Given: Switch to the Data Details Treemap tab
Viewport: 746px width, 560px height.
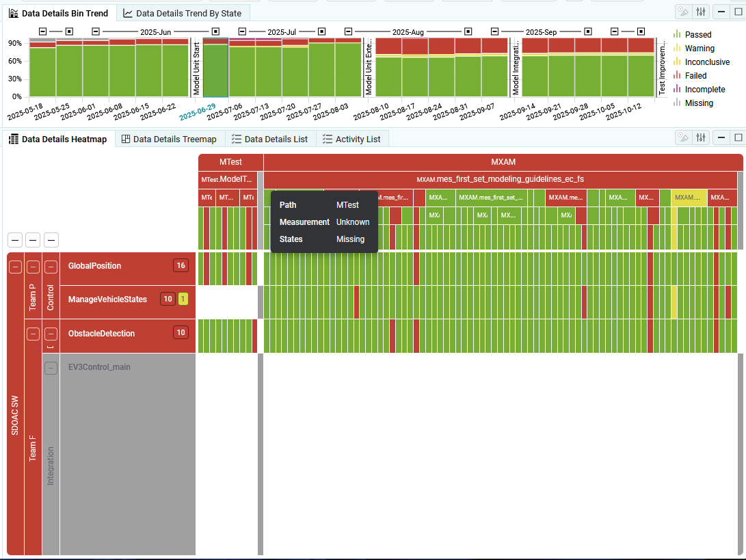Looking at the screenshot, I should 170,139.
